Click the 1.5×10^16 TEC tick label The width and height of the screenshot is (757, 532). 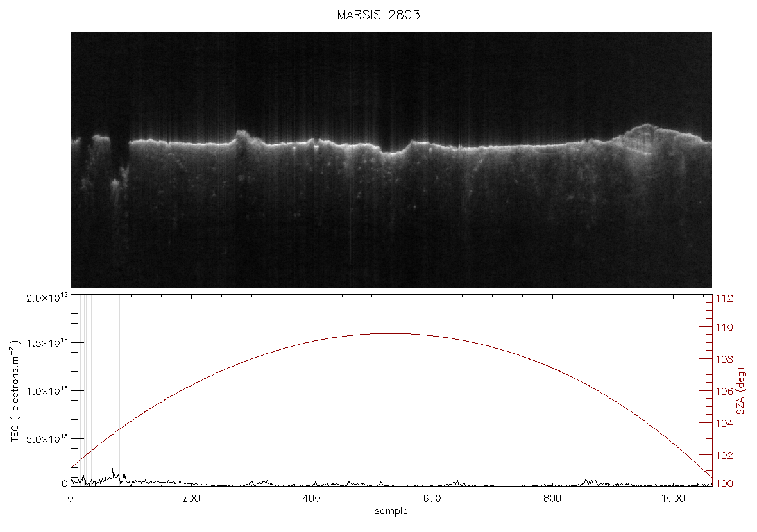tap(47, 343)
